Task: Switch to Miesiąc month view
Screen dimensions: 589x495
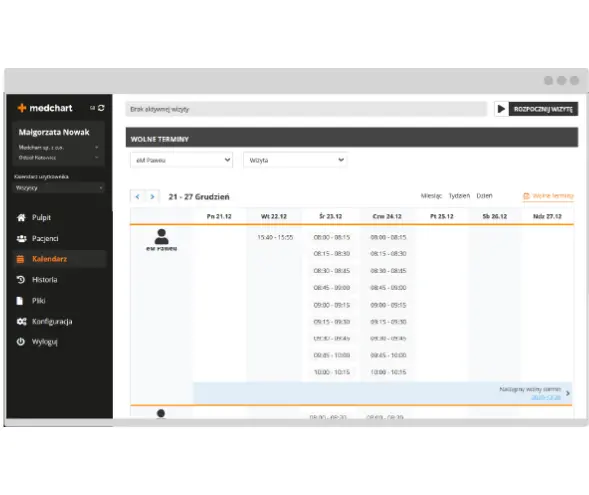Action: pyautogui.click(x=431, y=196)
